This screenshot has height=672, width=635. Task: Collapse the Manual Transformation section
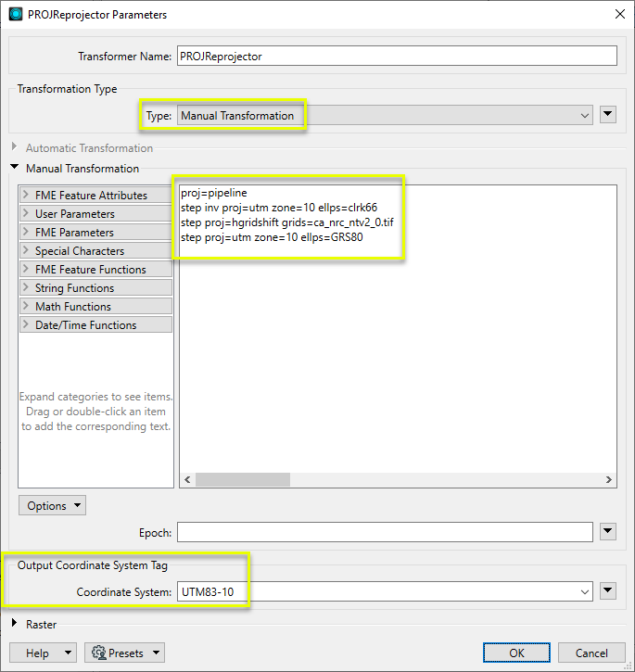click(15, 169)
